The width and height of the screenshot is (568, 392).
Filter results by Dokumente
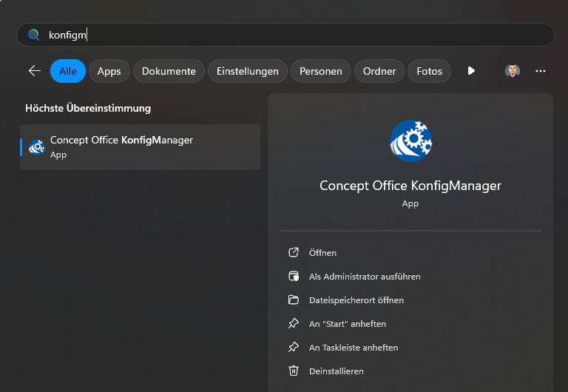(169, 71)
